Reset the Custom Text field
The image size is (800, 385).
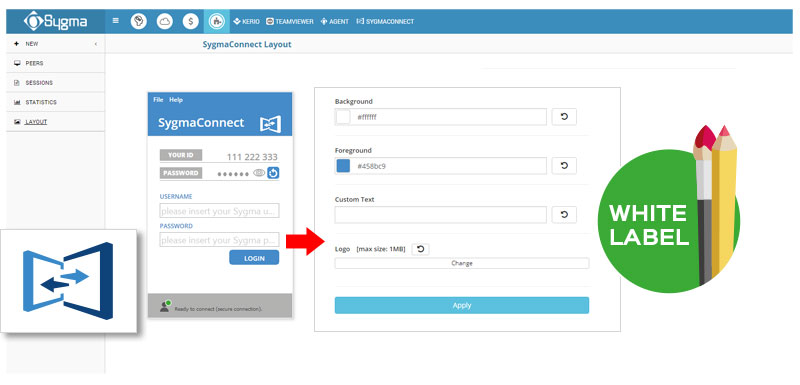tap(564, 215)
